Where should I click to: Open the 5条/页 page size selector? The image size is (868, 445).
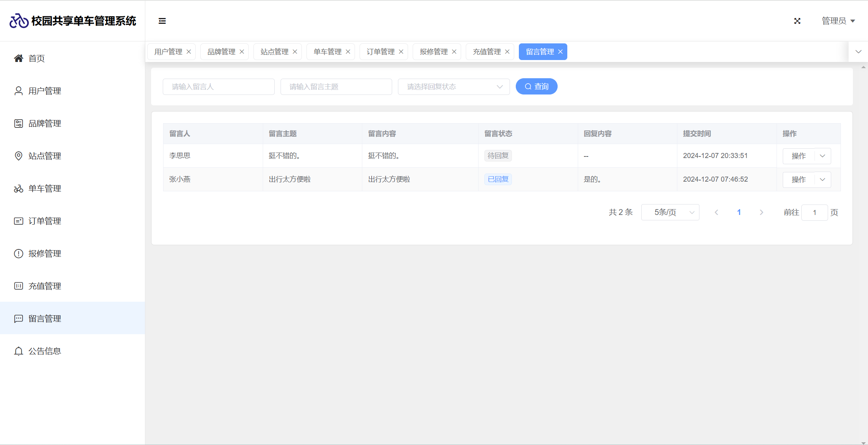pos(670,212)
